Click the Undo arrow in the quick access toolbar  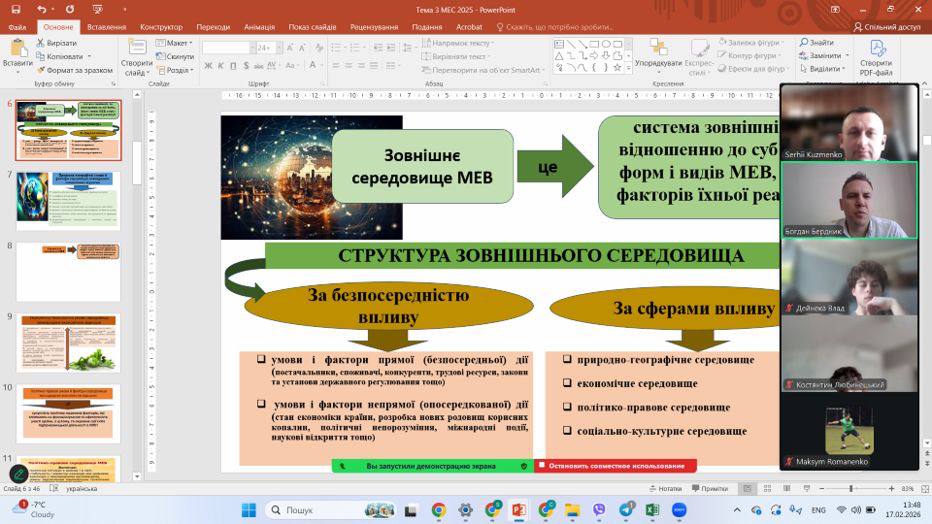point(42,9)
